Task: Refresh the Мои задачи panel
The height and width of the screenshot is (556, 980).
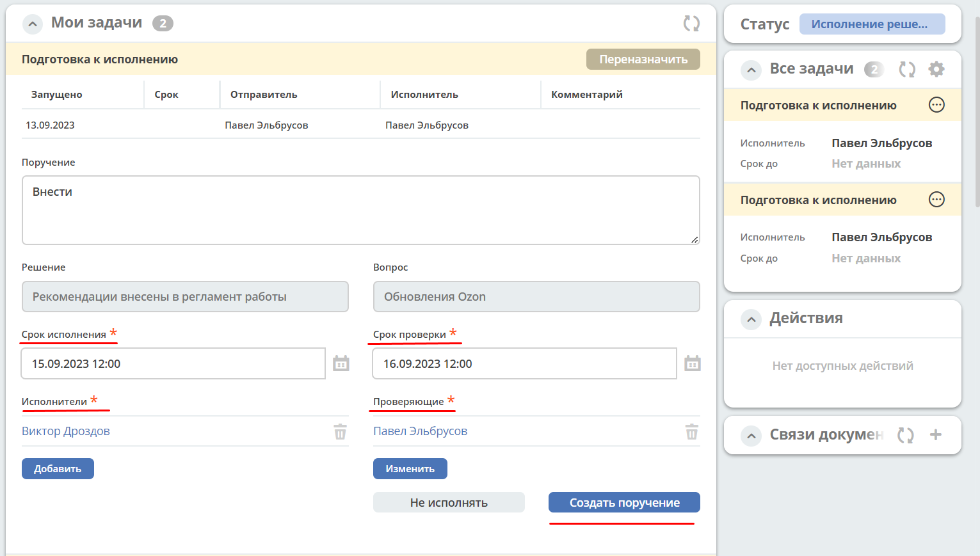Action: 691,24
